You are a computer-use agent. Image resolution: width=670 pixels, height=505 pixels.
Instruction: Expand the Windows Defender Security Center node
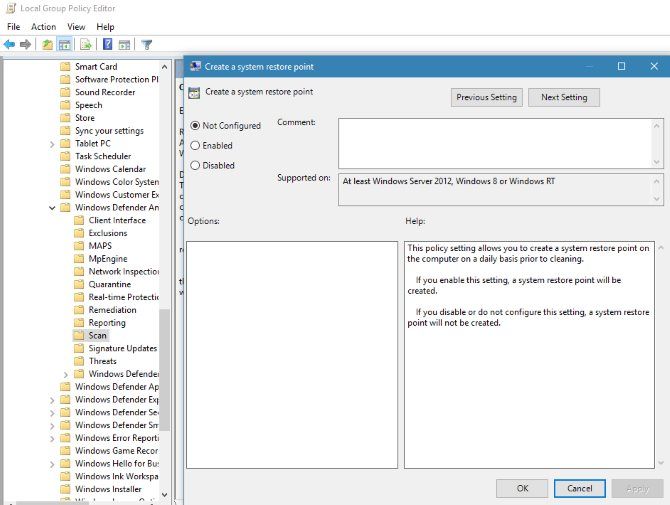click(52, 413)
